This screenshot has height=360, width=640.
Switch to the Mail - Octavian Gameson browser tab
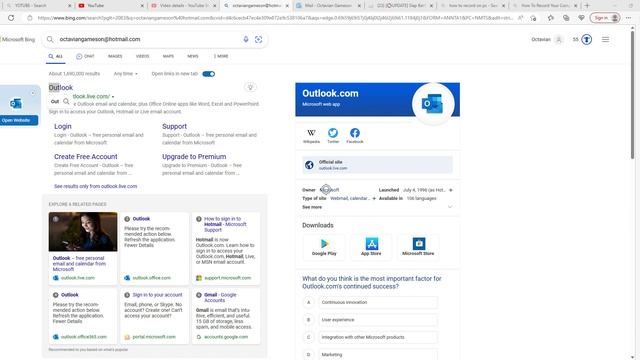tap(329, 6)
